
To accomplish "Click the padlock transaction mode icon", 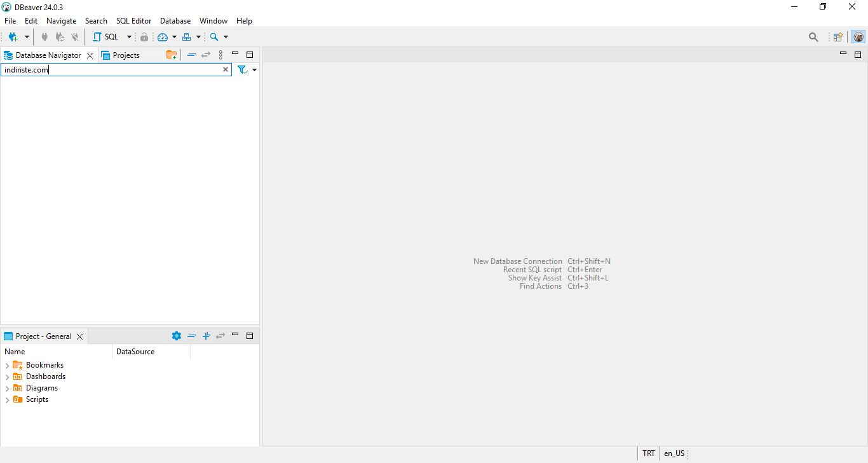I will point(144,37).
